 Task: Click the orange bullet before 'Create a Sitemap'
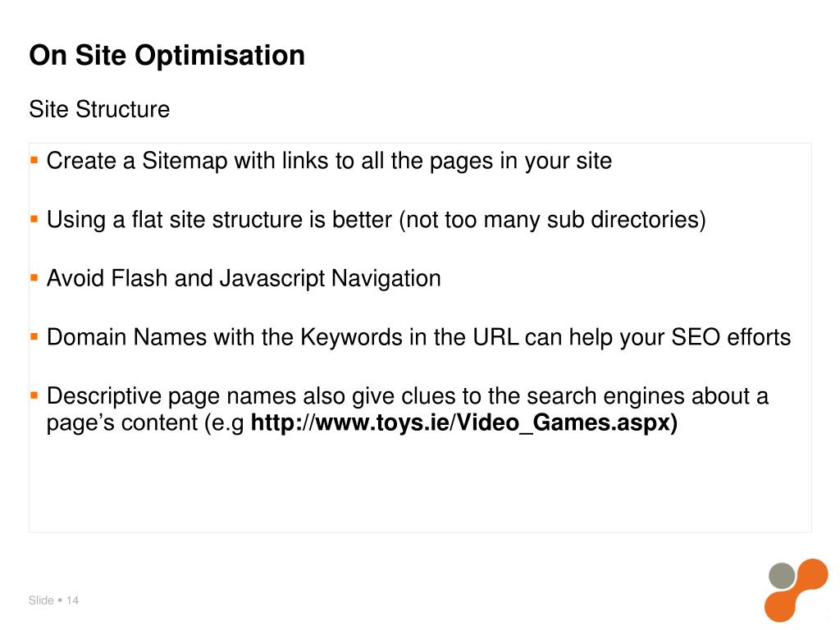coord(34,160)
